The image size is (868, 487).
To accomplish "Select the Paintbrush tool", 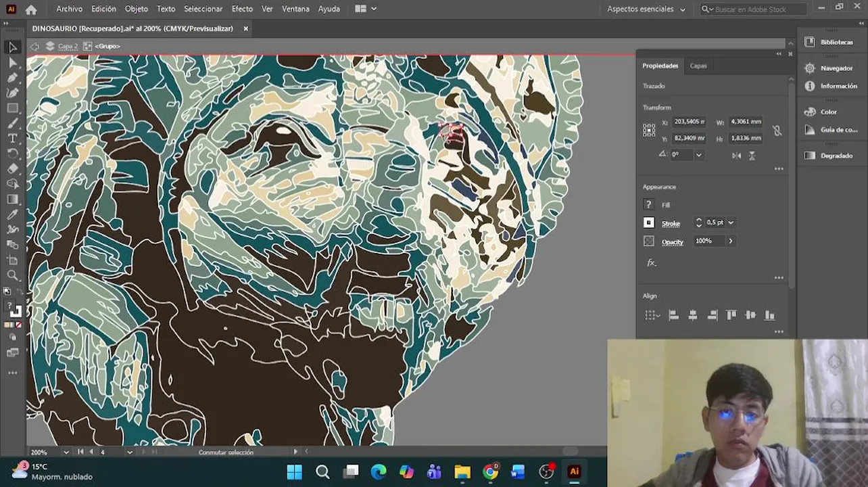I will tap(12, 124).
